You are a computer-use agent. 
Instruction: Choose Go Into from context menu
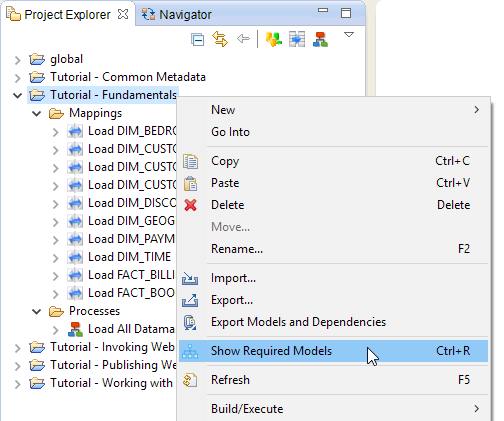click(x=333, y=132)
